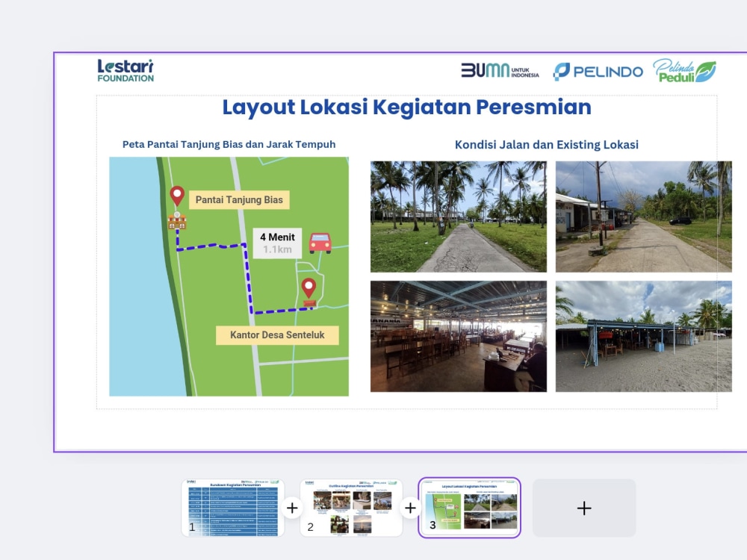Image resolution: width=747 pixels, height=560 pixels.
Task: Select the photo of road with parked car
Action: (644, 217)
